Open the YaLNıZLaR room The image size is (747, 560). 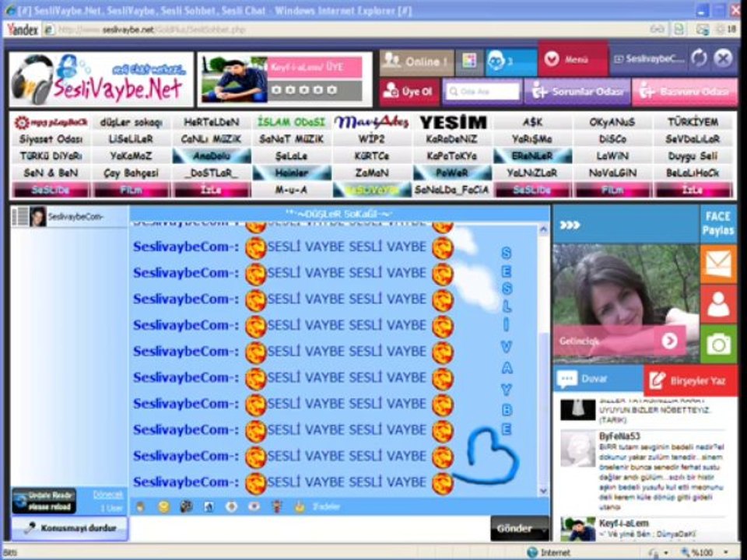coord(532,173)
